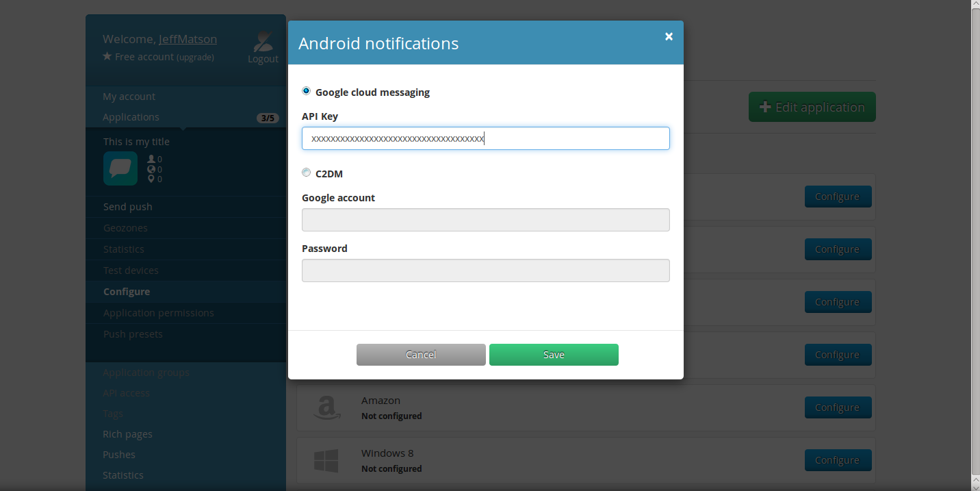Select Configure in sidebar
This screenshot has height=491, width=980.
point(127,292)
